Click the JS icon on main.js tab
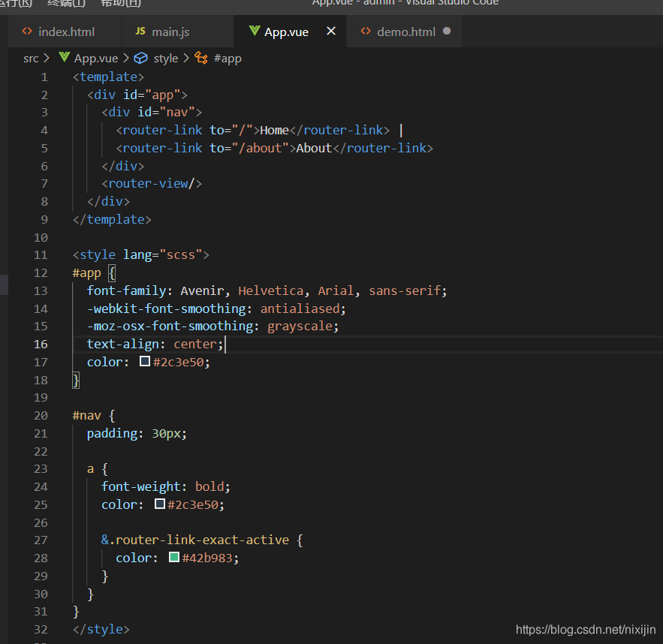The width and height of the screenshot is (663, 644). click(x=140, y=32)
